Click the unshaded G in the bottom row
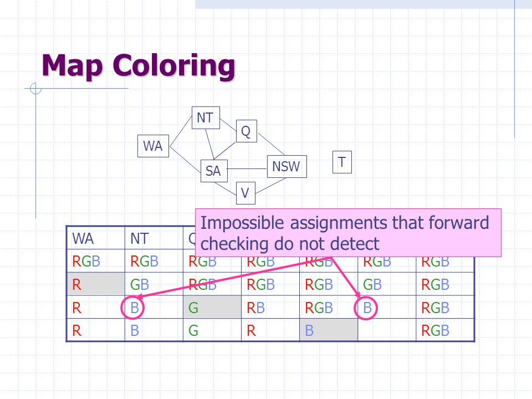This screenshot has height=399, width=532. [212, 330]
